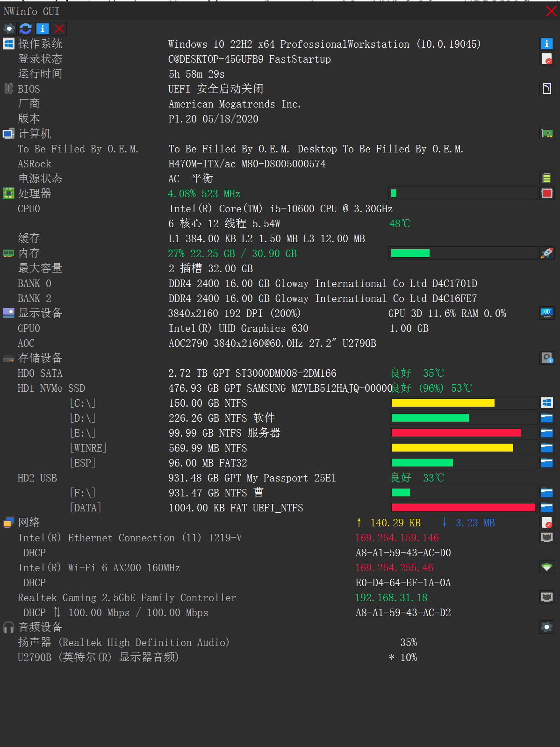Click MAC address E0-D4-64-EF-1A-0A
The image size is (560, 747).
point(403,582)
